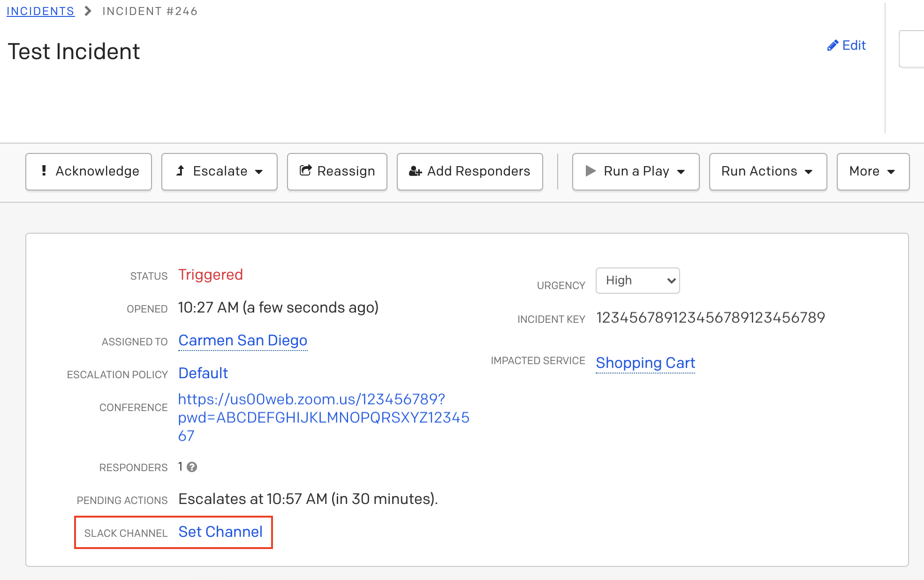Screen dimensions: 924x580
Task: Click the up-arrow icon on Escalate
Action: coord(180,171)
